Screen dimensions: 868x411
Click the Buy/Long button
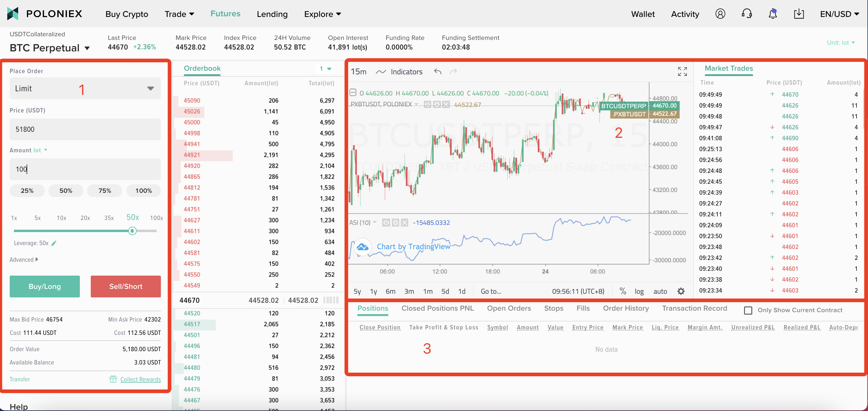click(44, 286)
